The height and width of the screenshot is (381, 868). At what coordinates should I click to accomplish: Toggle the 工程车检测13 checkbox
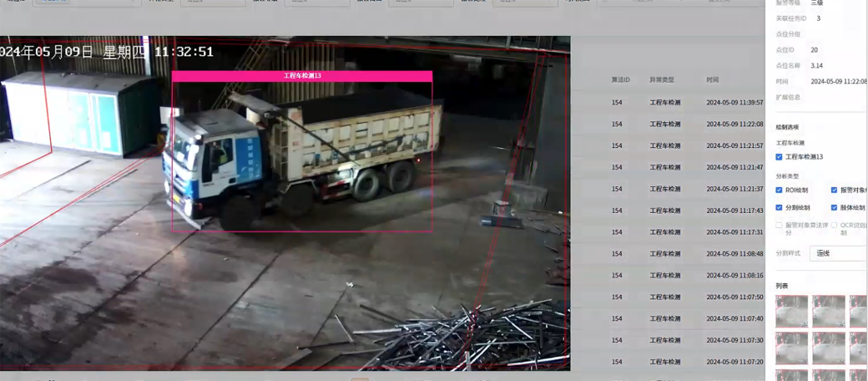coord(780,157)
